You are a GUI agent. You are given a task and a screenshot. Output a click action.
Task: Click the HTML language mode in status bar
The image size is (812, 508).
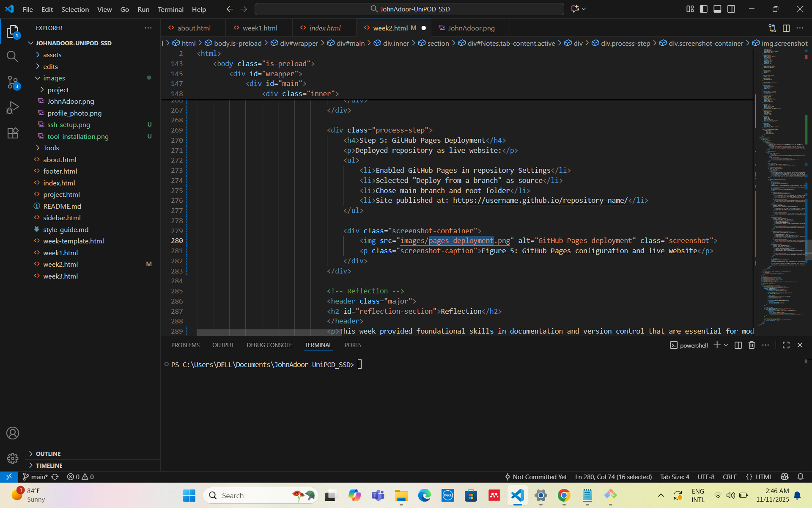(x=764, y=477)
